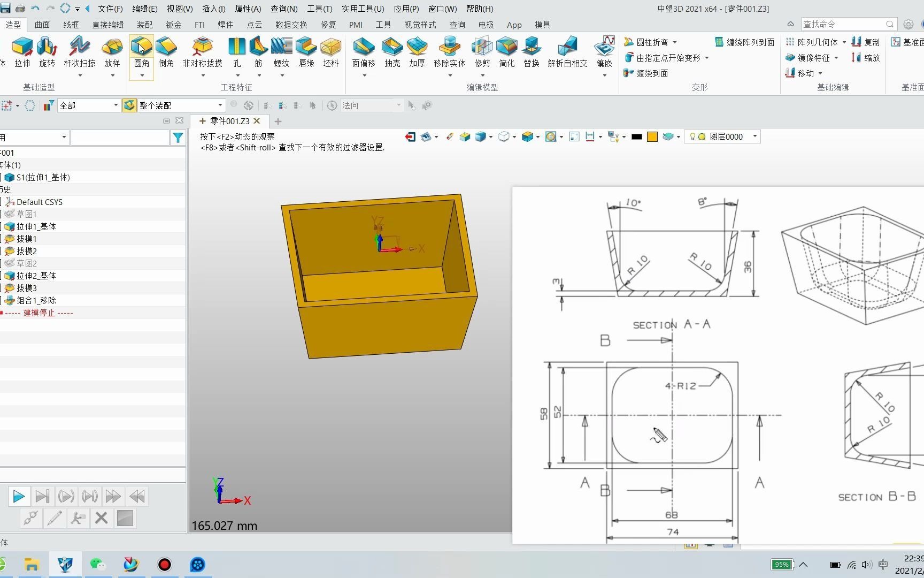The width and height of the screenshot is (924, 578).
Task: Open the 镜像特征 (Mirror Feature) tool
Action: tap(812, 58)
